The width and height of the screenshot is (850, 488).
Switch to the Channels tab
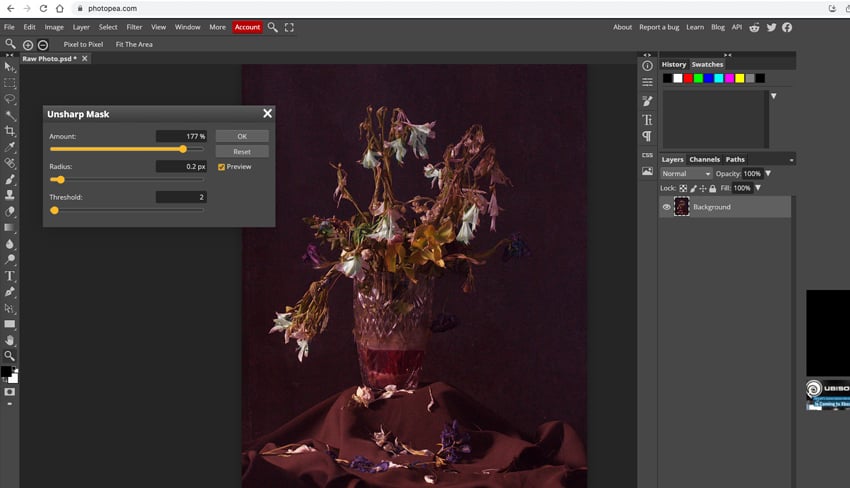(x=704, y=160)
